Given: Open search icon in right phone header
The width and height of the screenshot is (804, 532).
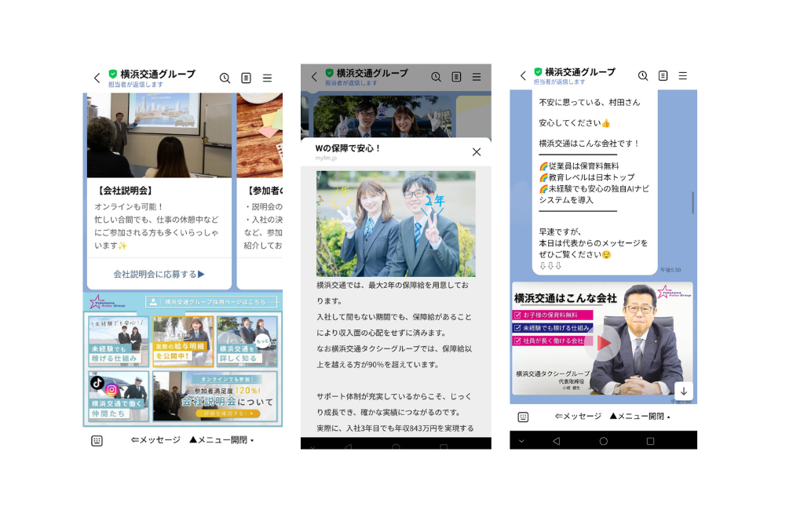Looking at the screenshot, I should click(642, 76).
